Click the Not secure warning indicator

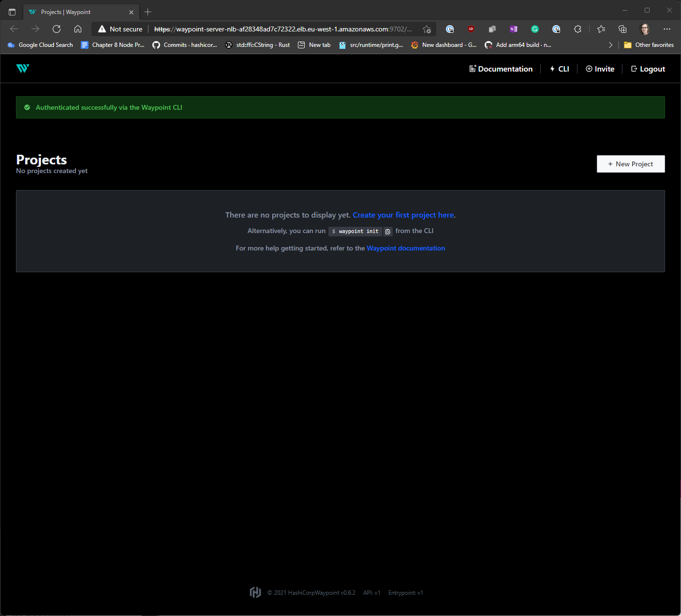coord(120,29)
